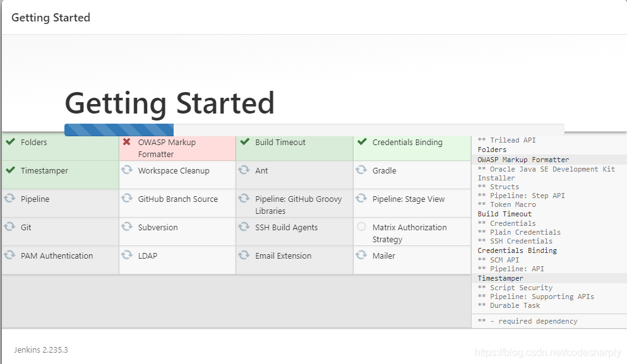Click '** Structs' in the install log

tap(498, 187)
